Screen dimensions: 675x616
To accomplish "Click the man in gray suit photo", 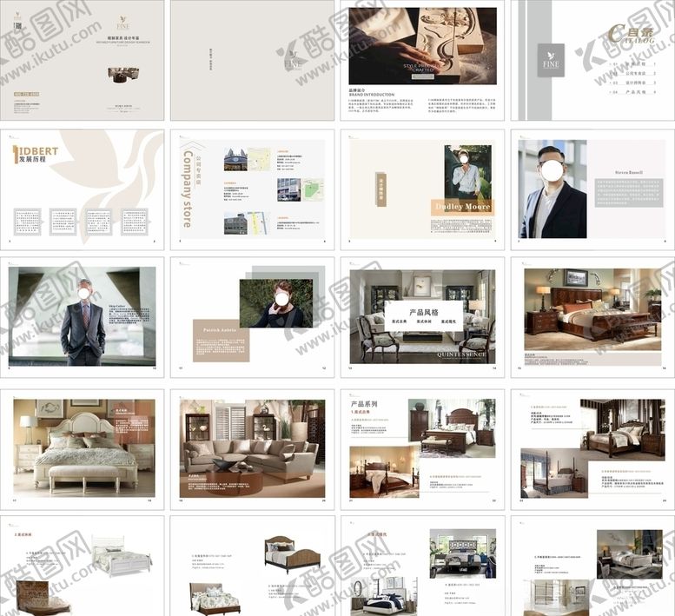I will coord(83,316).
